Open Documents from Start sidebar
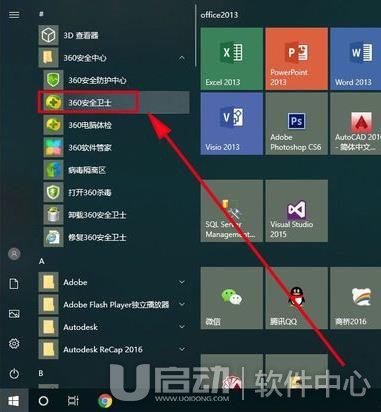381x412 pixels. [x=14, y=284]
